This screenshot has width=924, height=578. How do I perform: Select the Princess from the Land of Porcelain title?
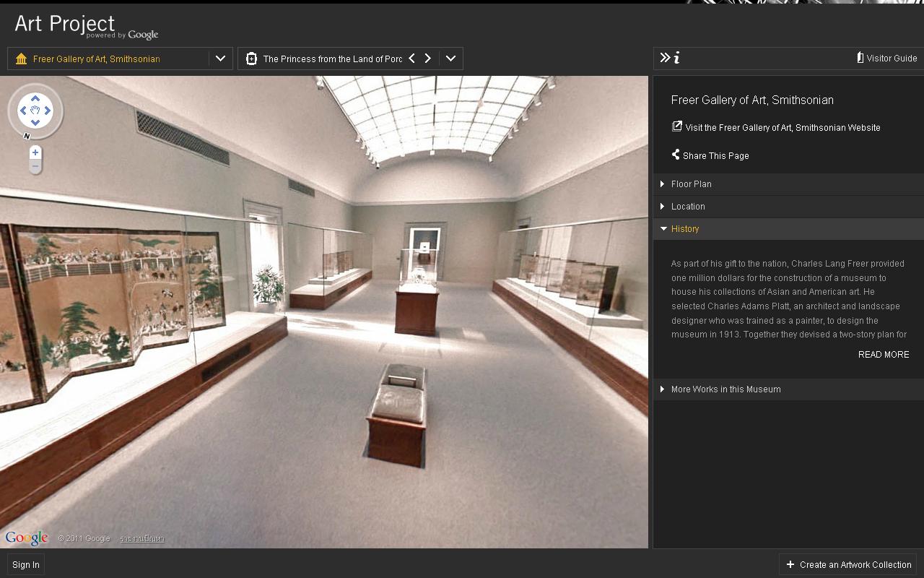click(x=332, y=59)
